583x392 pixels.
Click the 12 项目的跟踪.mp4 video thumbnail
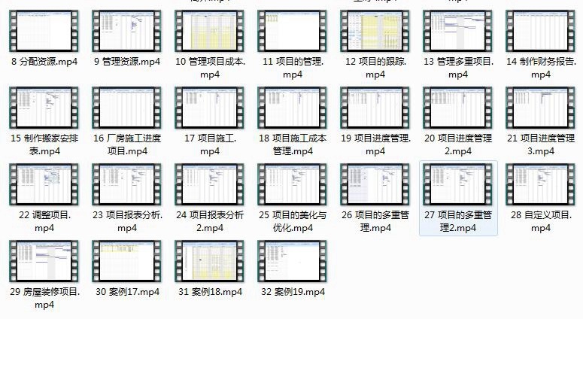point(375,32)
